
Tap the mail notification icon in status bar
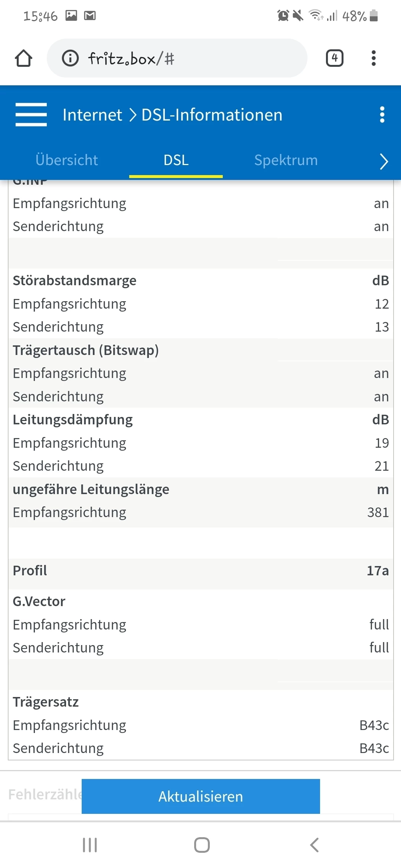click(90, 16)
